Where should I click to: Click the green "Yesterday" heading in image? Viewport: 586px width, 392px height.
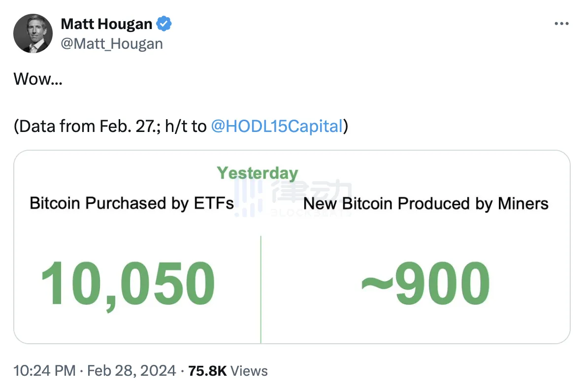point(258,173)
